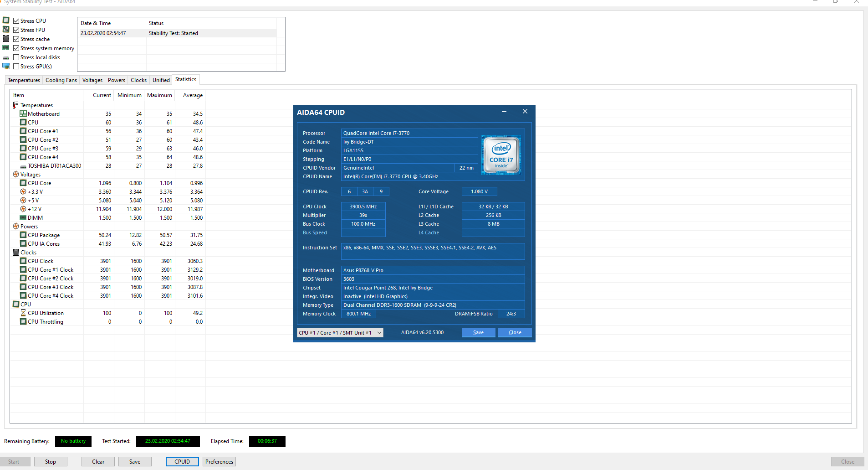Click the Item column header

click(46, 95)
